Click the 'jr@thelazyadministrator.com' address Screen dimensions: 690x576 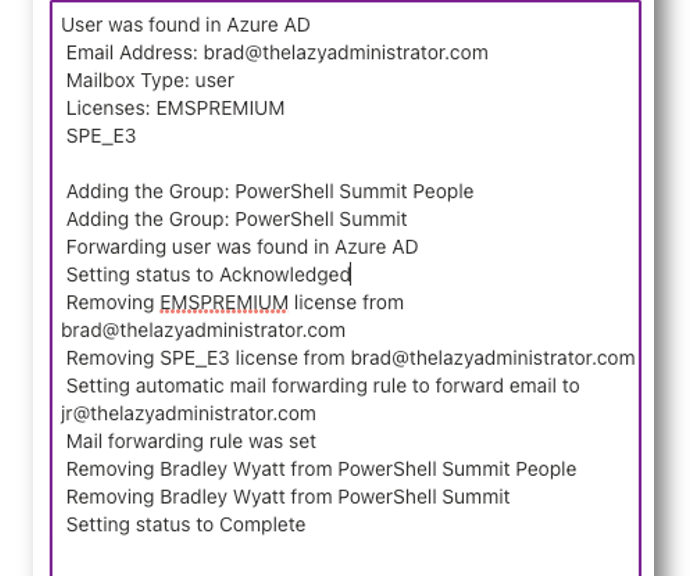pos(188,414)
